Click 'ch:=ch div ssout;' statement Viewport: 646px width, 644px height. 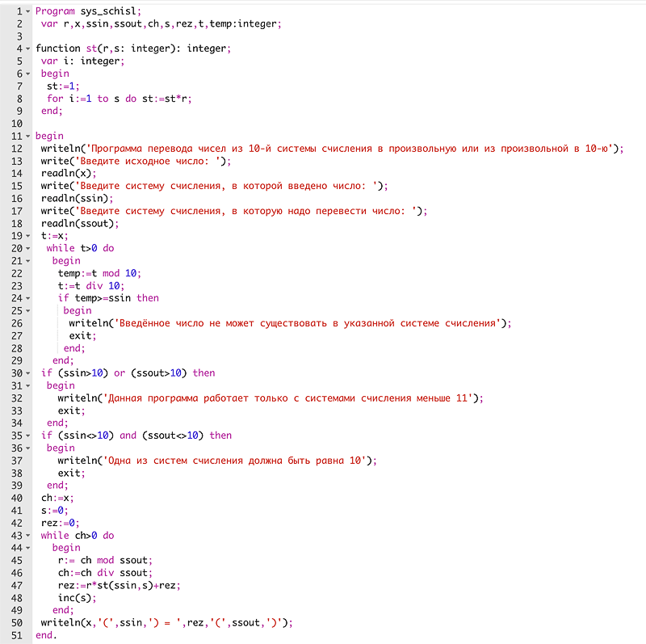[x=105, y=573]
